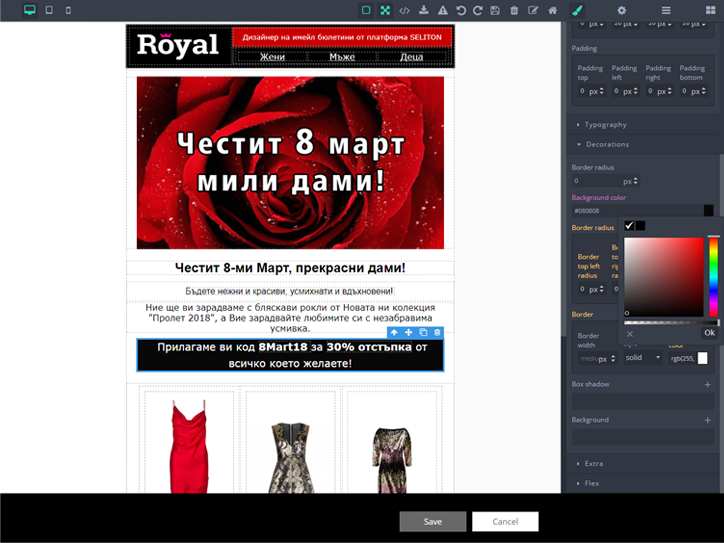Image resolution: width=724 pixels, height=543 pixels.
Task: Confirm color with Ok button
Action: [x=710, y=333]
